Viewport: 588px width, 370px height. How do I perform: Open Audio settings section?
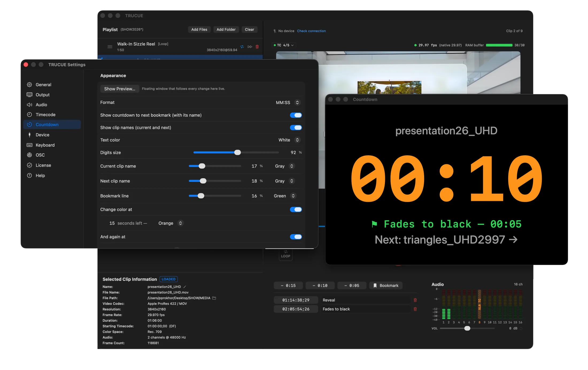[52, 105]
